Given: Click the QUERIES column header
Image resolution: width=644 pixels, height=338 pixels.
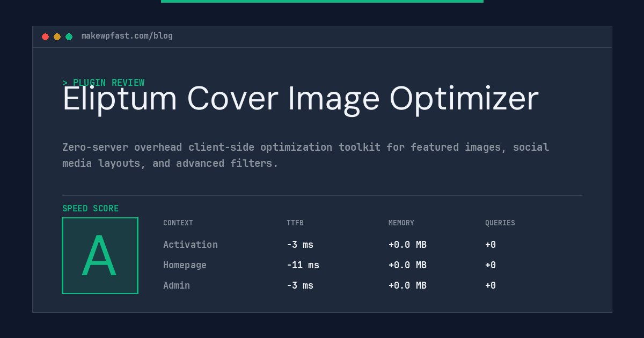Looking at the screenshot, I should 500,223.
